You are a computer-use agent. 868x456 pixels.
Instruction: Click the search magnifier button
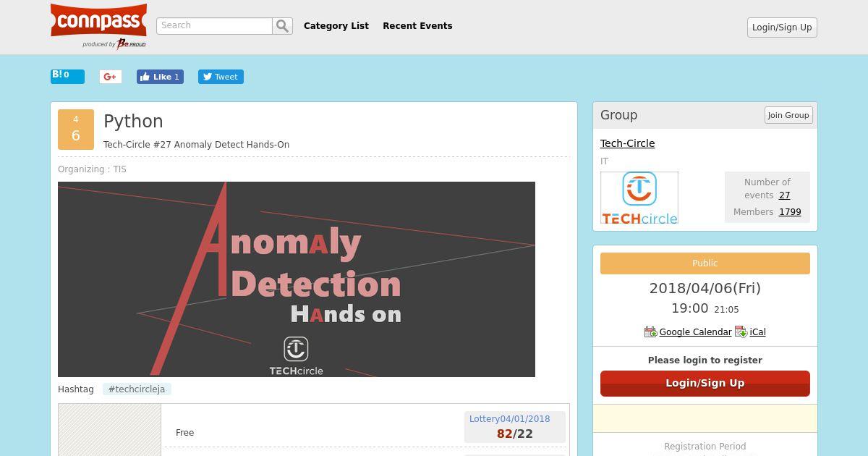coord(282,26)
